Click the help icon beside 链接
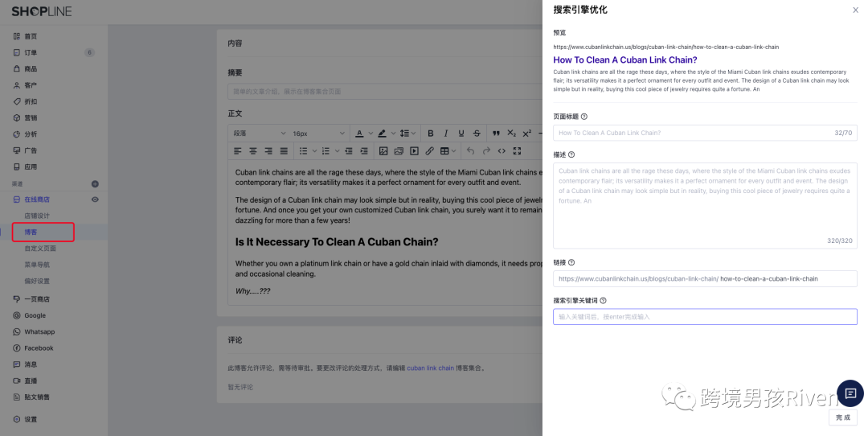Screen dimensions: 868x436 tap(571, 262)
